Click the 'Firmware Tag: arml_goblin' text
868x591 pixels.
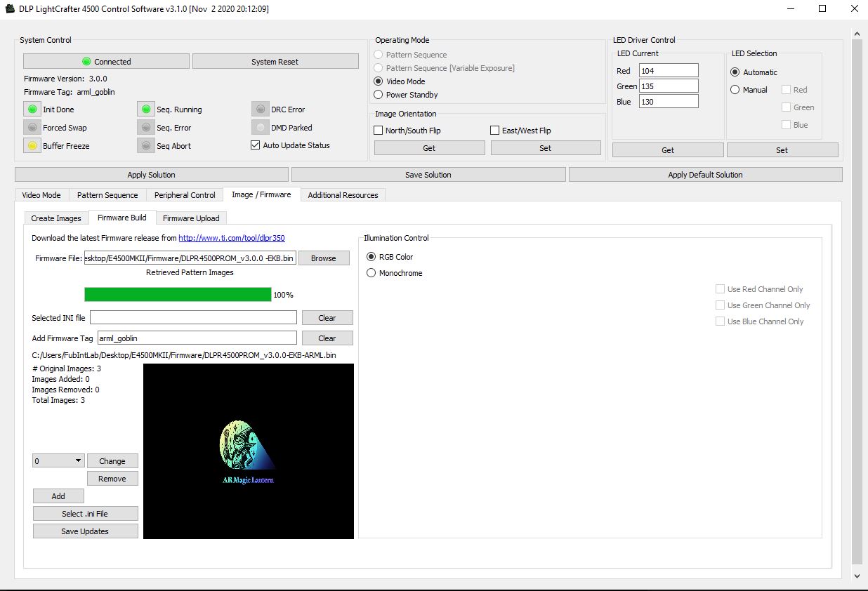tap(70, 92)
